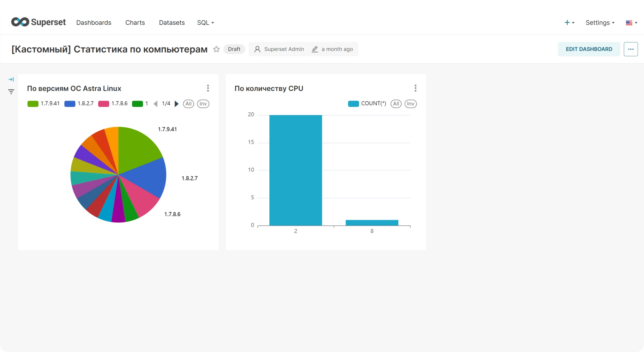
Task: Click the chart title По количеству CPU
Action: pos(269,89)
